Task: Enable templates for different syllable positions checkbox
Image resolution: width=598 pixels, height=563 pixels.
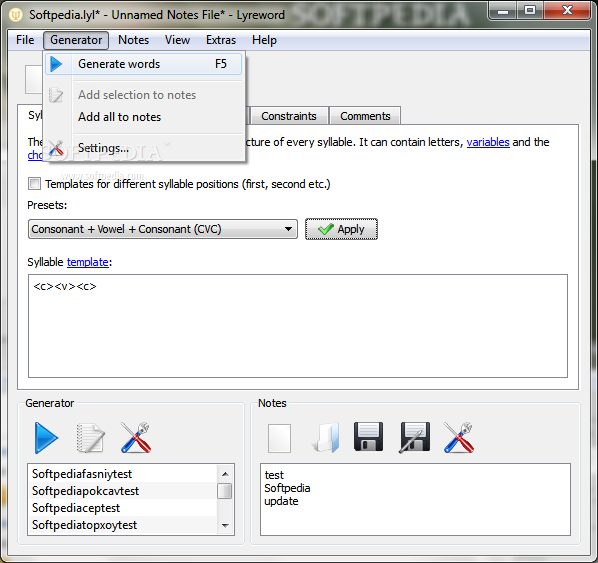Action: pyautogui.click(x=34, y=184)
